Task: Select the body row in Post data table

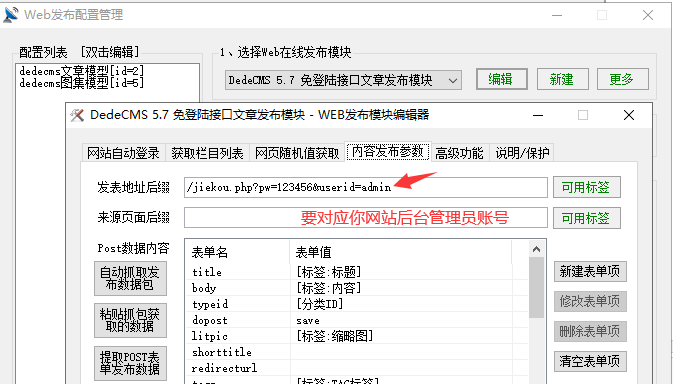Action: coord(357,288)
